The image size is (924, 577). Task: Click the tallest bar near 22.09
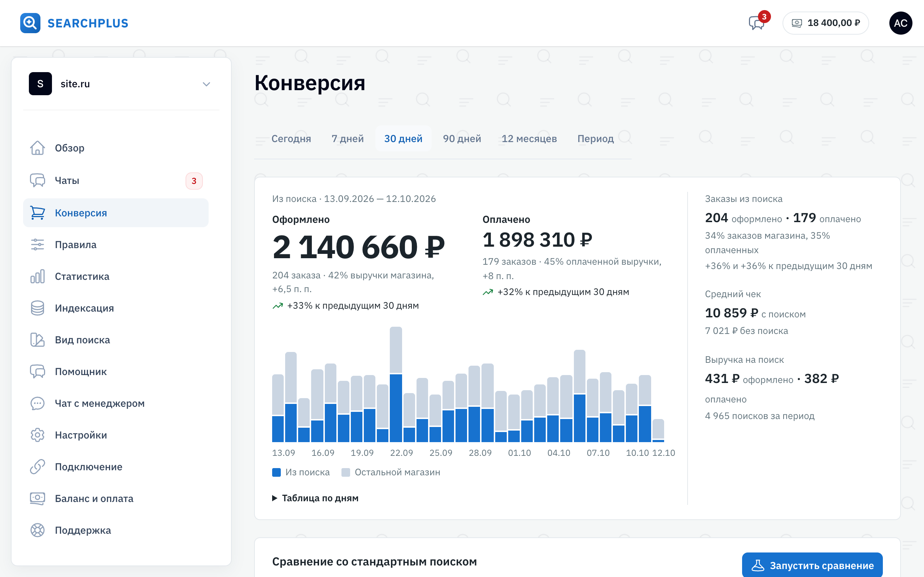[396, 384]
